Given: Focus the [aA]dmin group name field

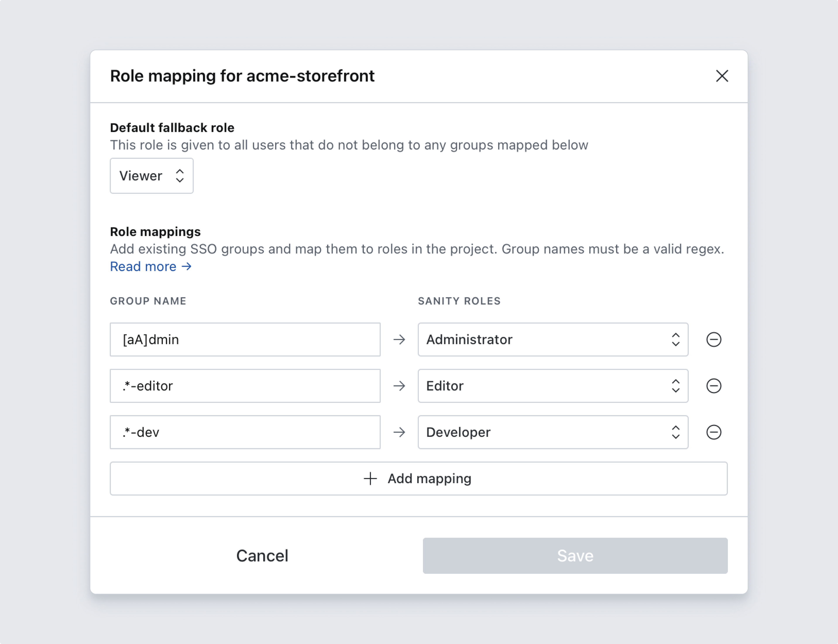Looking at the screenshot, I should (x=245, y=340).
